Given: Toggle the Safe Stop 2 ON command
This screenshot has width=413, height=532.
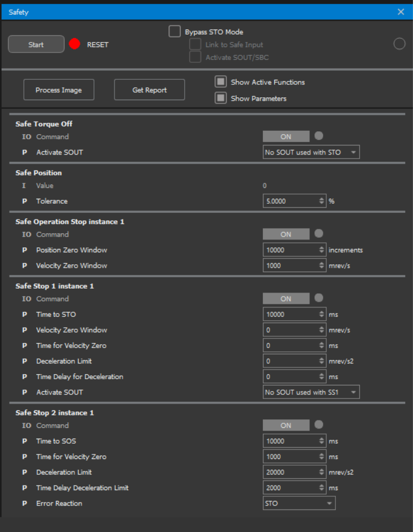Looking at the screenshot, I should pos(286,426).
